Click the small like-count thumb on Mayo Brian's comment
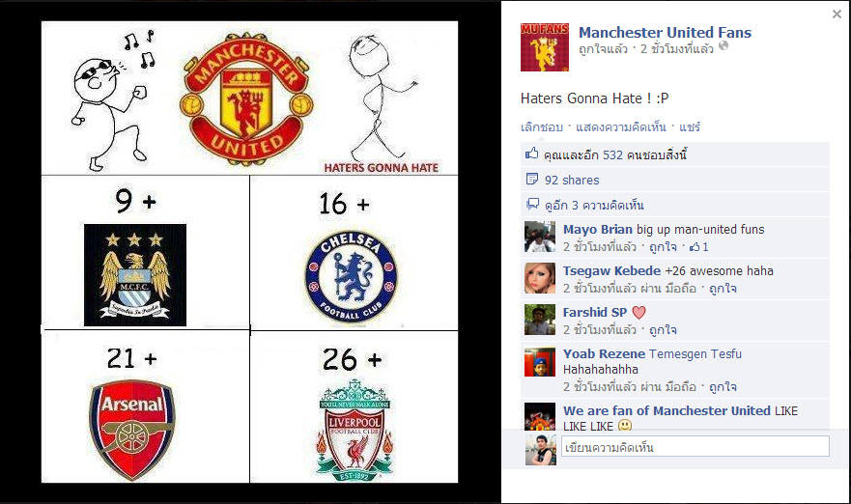 [x=695, y=247]
